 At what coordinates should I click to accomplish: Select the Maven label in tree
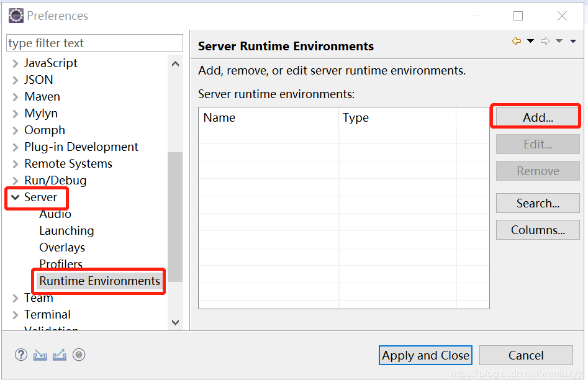pos(42,97)
